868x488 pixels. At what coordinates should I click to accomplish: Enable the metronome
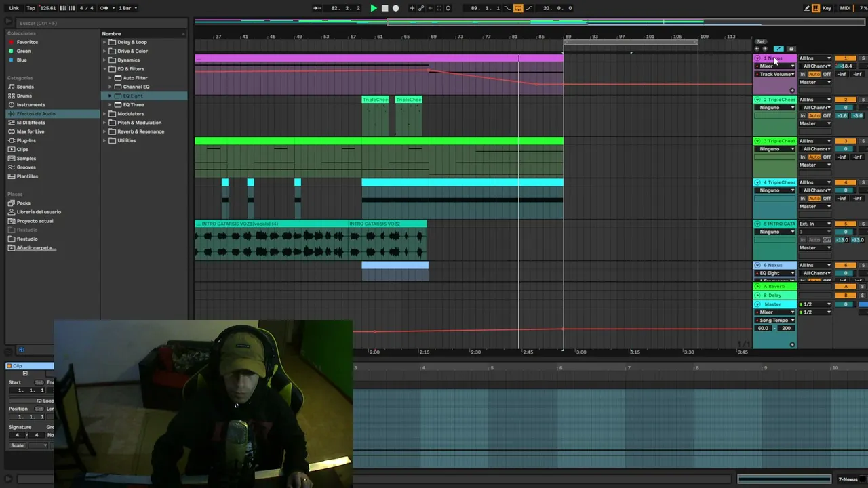click(x=104, y=8)
